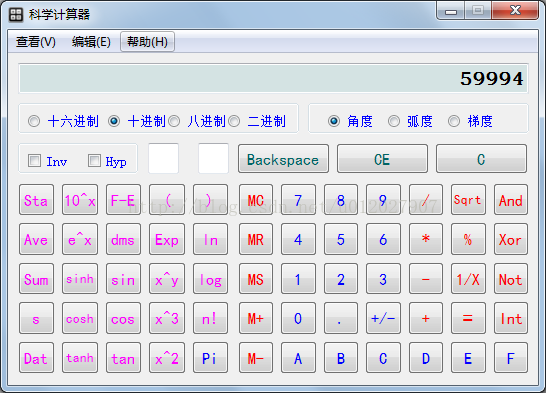Click the M+ button
546x393 pixels.
tap(256, 318)
